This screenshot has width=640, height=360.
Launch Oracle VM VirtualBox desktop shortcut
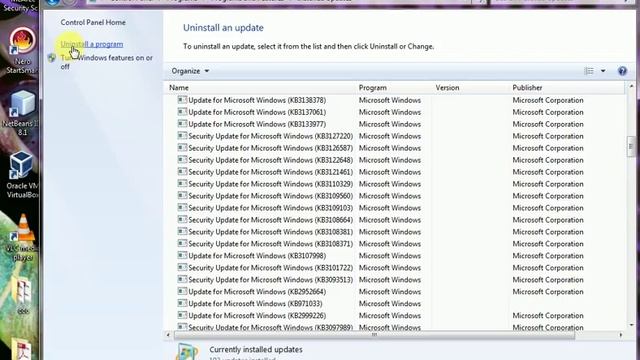pos(21,175)
